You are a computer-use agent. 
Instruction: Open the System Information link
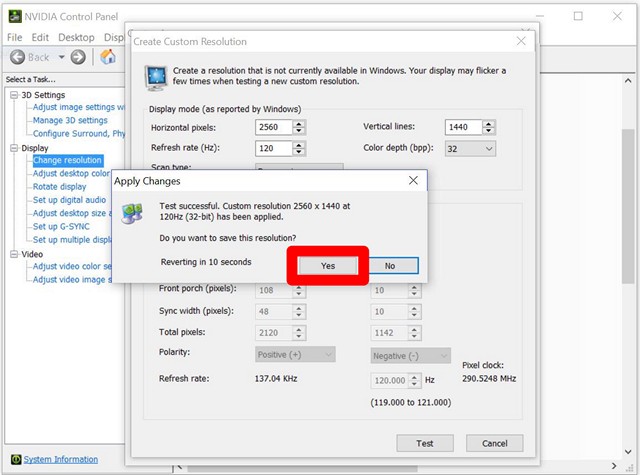(60, 459)
